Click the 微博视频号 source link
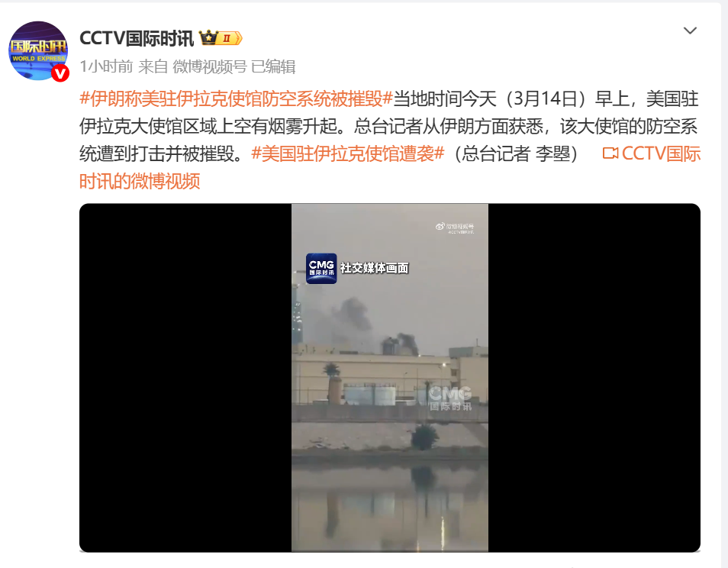This screenshot has width=728, height=568. [210, 66]
